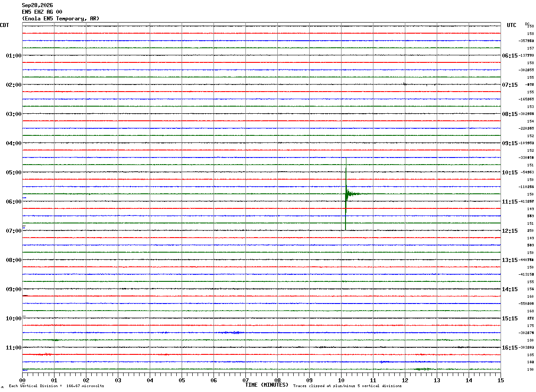Click the UTC timezone label
536x392 pixels.
[x=512, y=25]
